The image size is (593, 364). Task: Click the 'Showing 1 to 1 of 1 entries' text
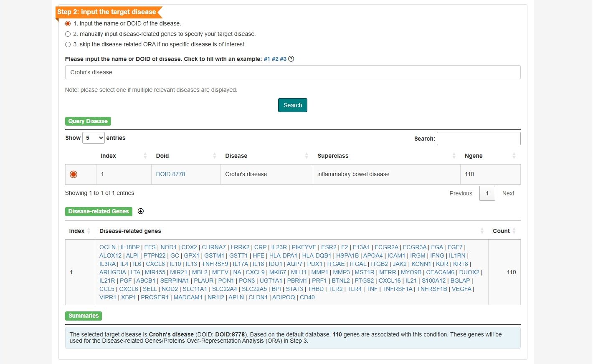pos(99,193)
